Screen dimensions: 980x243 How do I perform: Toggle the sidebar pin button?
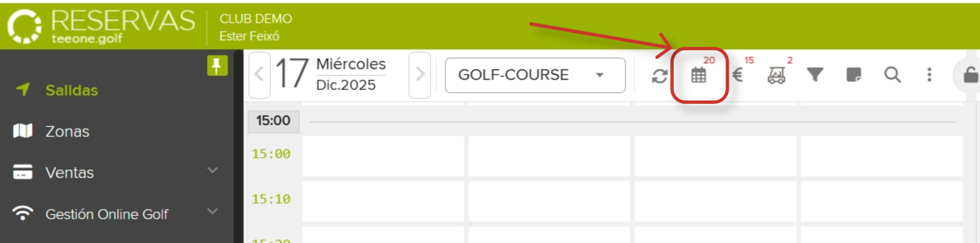coord(217,66)
